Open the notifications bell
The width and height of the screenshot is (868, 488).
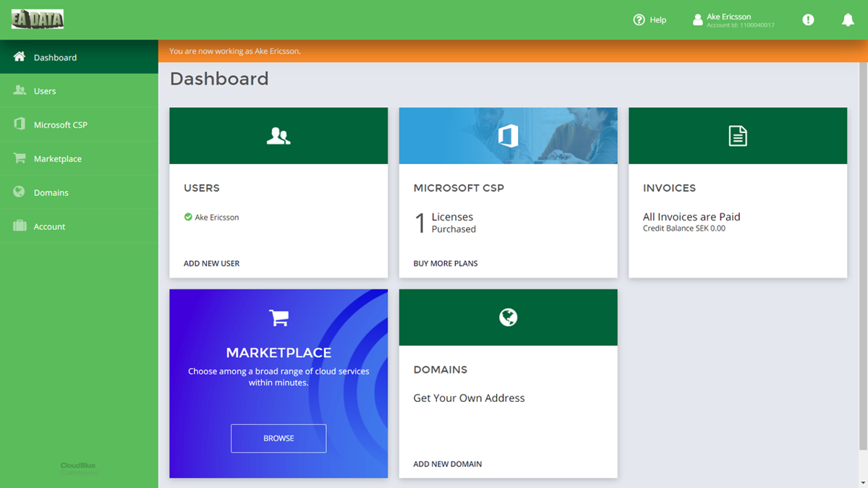(848, 20)
